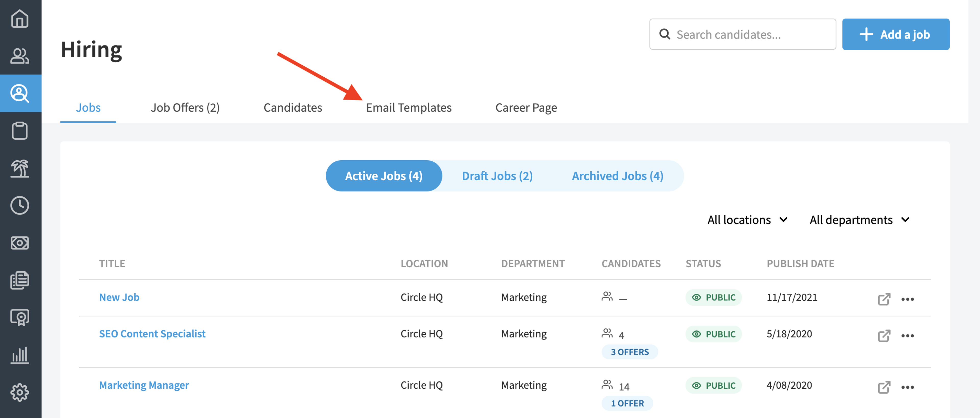Focus the Search candidates input field

(x=742, y=34)
